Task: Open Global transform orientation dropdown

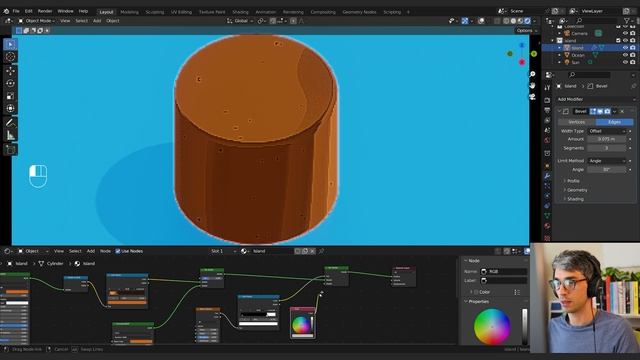Action: click(x=240, y=21)
